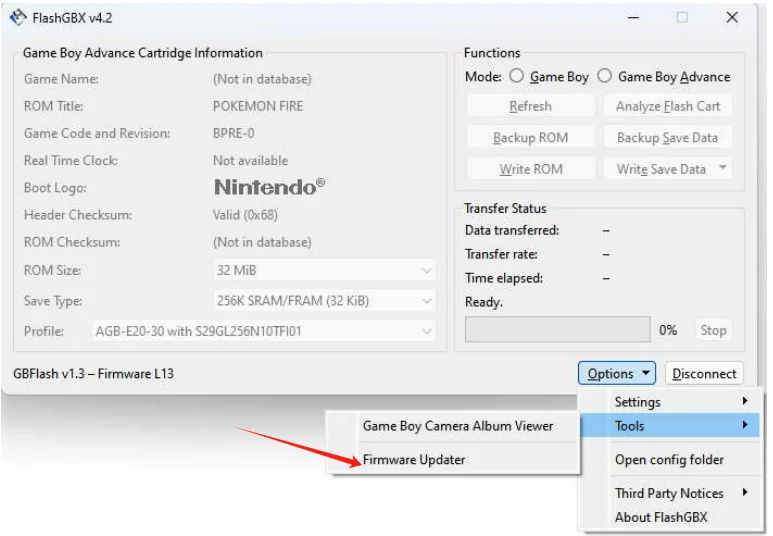Viewport: 773px width, 536px height.
Task: Open Game Boy Camera Album Viewer
Action: 457,426
